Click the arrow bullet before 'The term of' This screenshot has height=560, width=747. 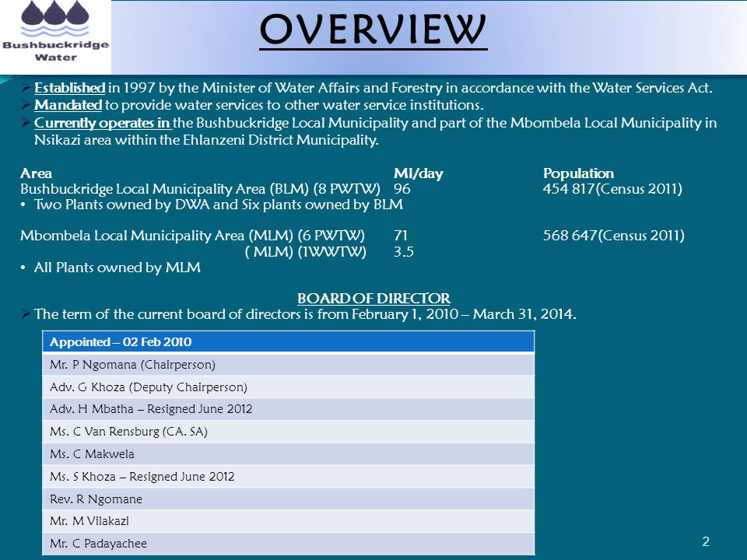(x=26, y=313)
